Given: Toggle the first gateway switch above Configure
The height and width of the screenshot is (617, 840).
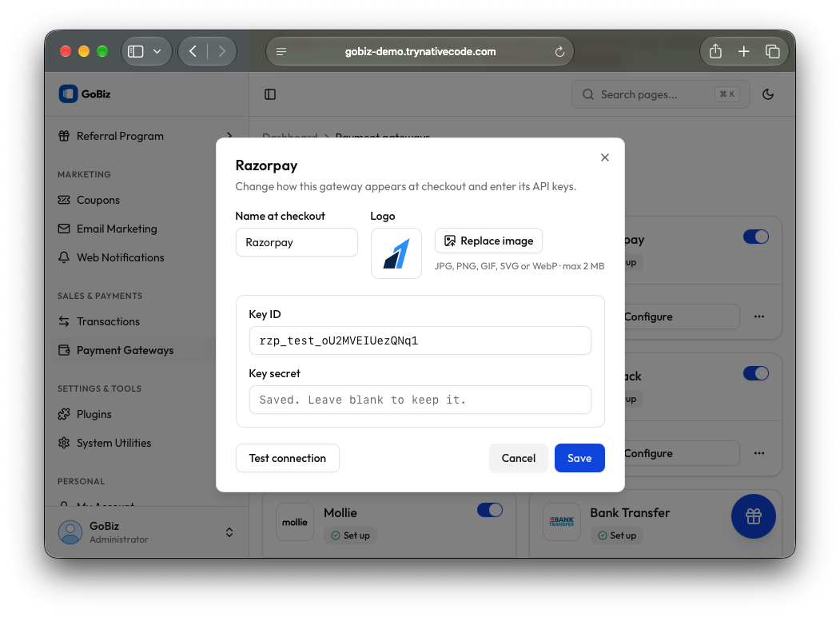Looking at the screenshot, I should pyautogui.click(x=756, y=237).
